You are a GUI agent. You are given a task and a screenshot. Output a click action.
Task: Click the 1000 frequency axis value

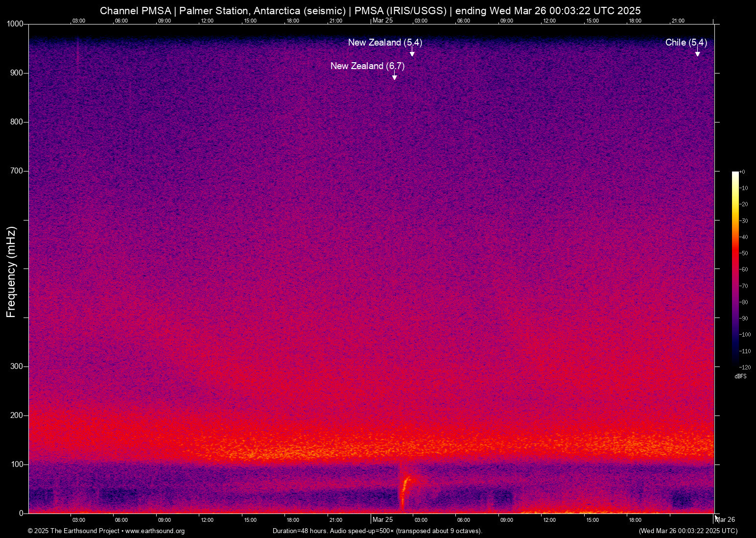(15, 24)
